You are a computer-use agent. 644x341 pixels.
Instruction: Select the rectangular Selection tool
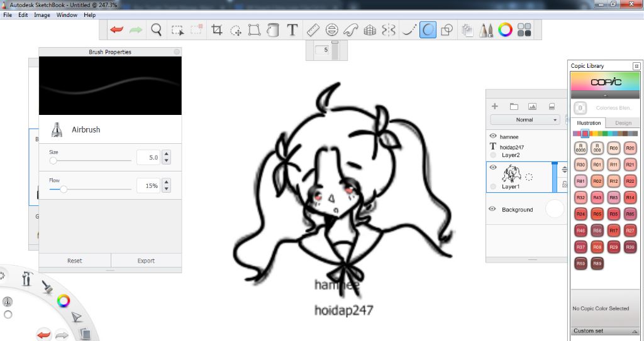point(177,30)
